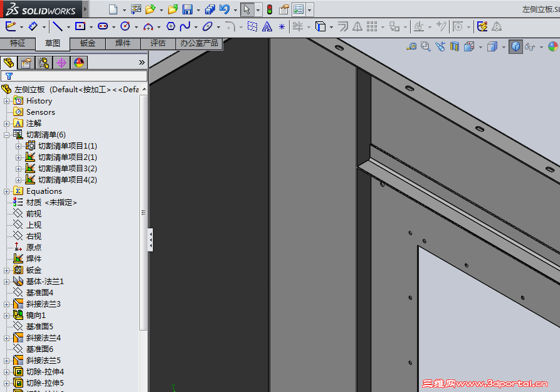The image size is (560, 392).
Task: Open the Line tool dropdown arrow
Action: point(68,27)
